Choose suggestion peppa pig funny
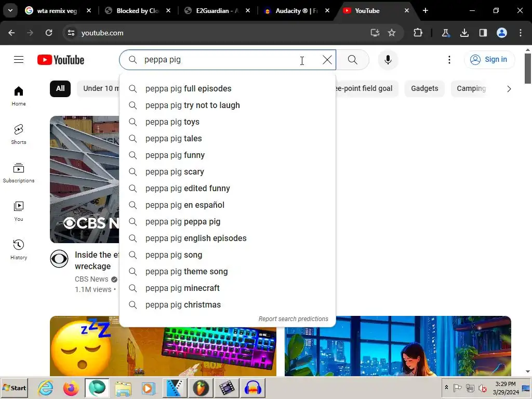This screenshot has width=532, height=399. pyautogui.click(x=228, y=155)
